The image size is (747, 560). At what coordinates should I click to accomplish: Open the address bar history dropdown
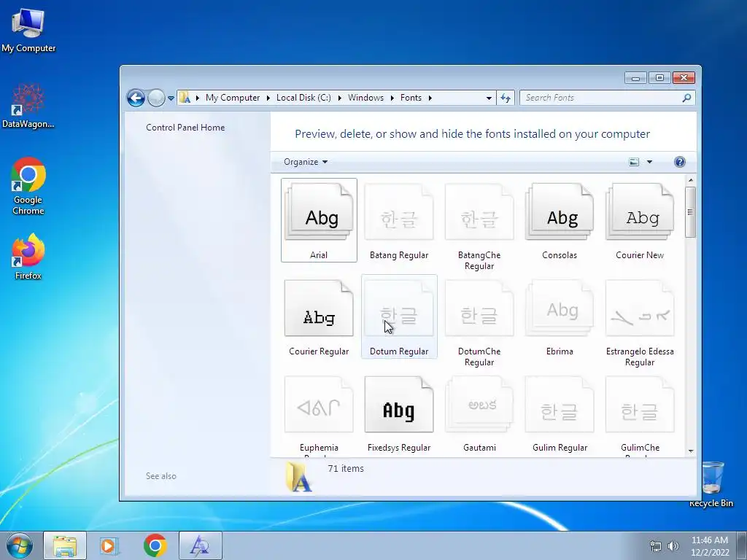[489, 98]
